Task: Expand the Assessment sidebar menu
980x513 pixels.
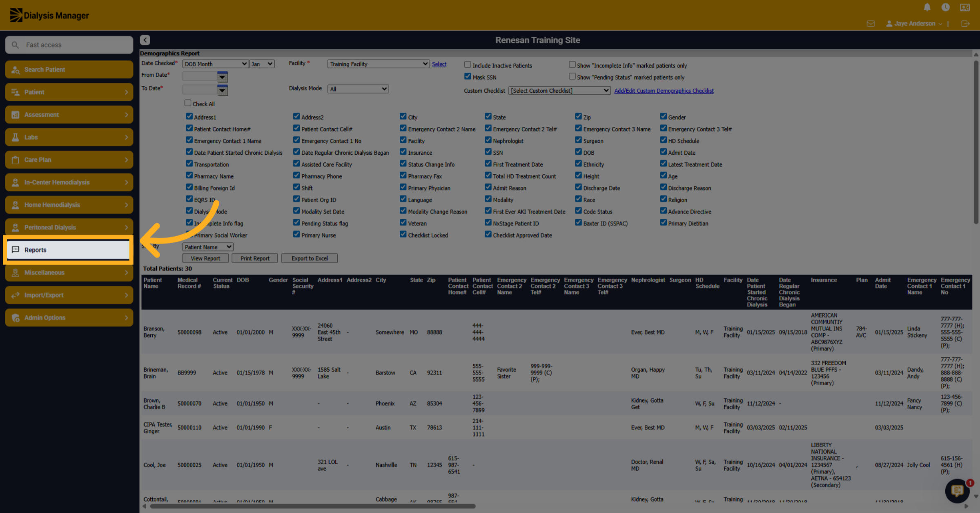Action: 69,115
